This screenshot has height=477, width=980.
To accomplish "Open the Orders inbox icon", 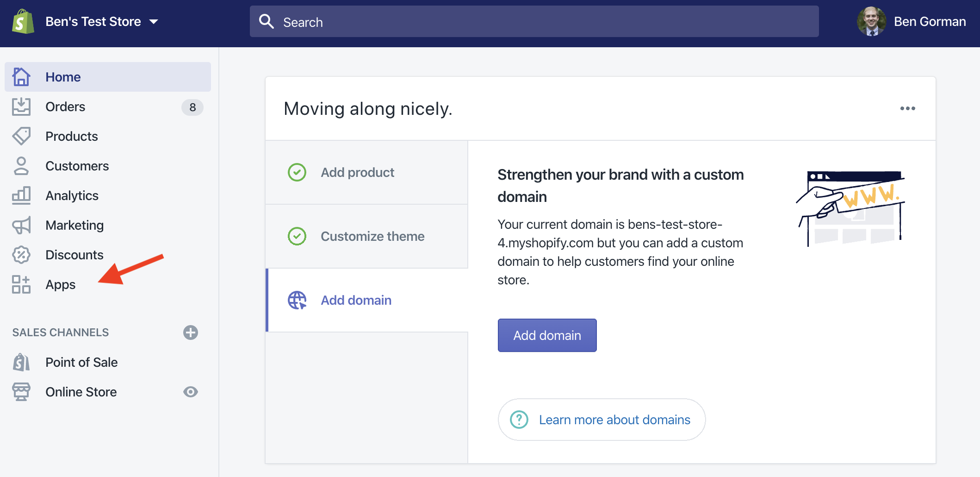I will 21,107.
